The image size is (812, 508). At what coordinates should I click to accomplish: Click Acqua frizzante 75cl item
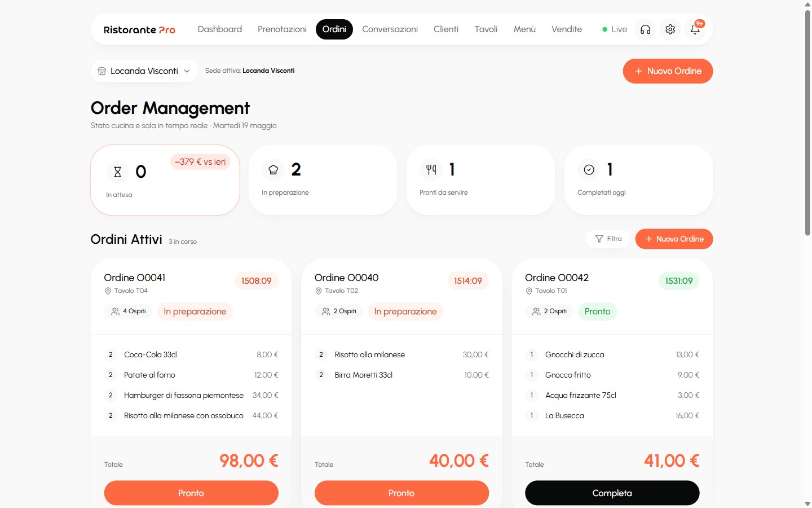[x=612, y=395]
